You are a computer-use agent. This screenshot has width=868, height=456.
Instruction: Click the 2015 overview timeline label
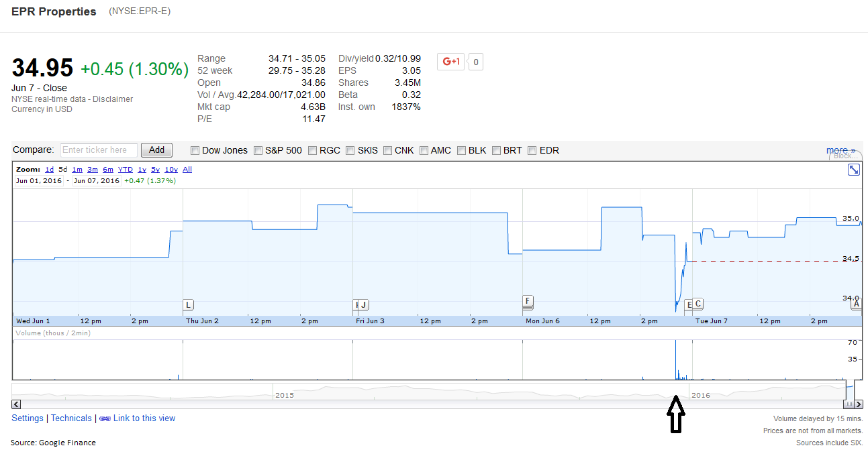pyautogui.click(x=285, y=395)
